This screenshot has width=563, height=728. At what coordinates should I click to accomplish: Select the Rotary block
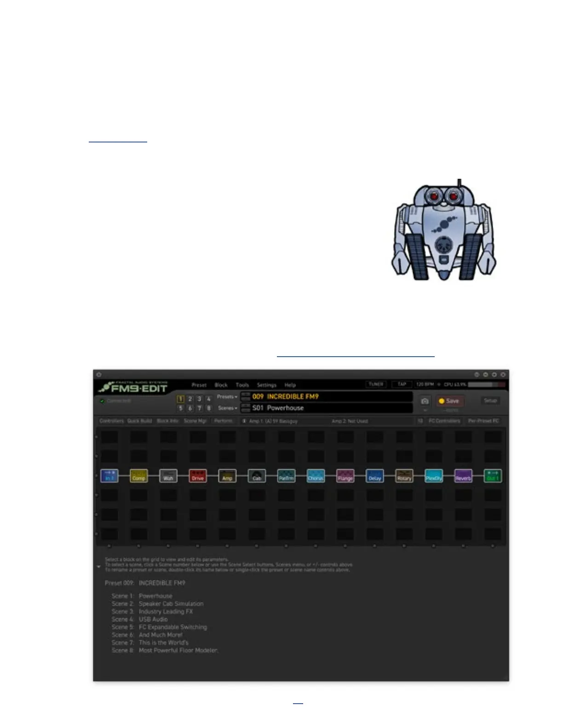pyautogui.click(x=404, y=476)
